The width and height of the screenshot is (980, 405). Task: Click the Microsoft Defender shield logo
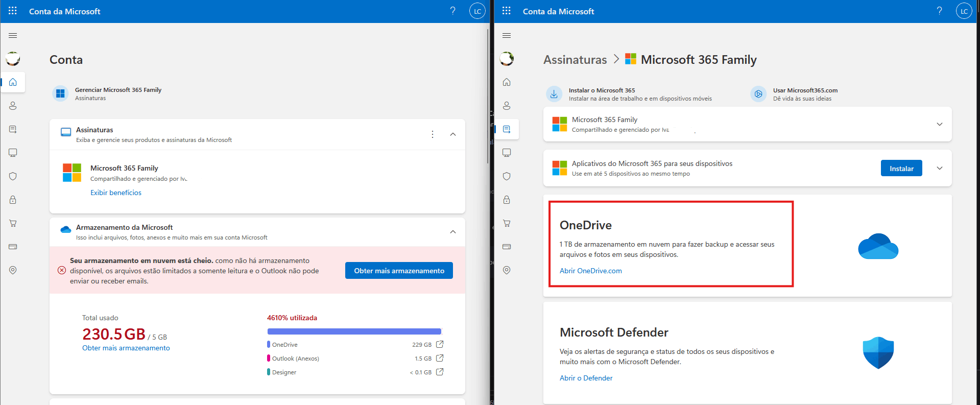point(878,352)
